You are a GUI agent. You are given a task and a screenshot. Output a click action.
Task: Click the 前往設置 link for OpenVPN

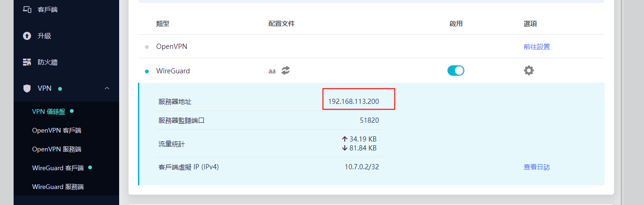click(537, 47)
